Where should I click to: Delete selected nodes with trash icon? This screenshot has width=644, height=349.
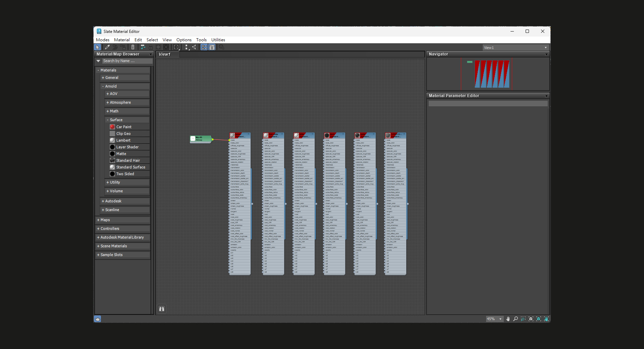click(133, 47)
